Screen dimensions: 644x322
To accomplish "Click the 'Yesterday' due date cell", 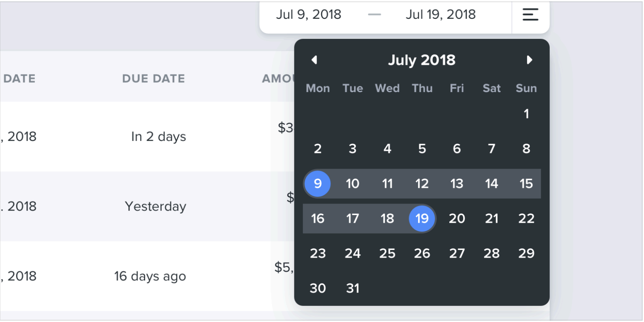I will (155, 207).
